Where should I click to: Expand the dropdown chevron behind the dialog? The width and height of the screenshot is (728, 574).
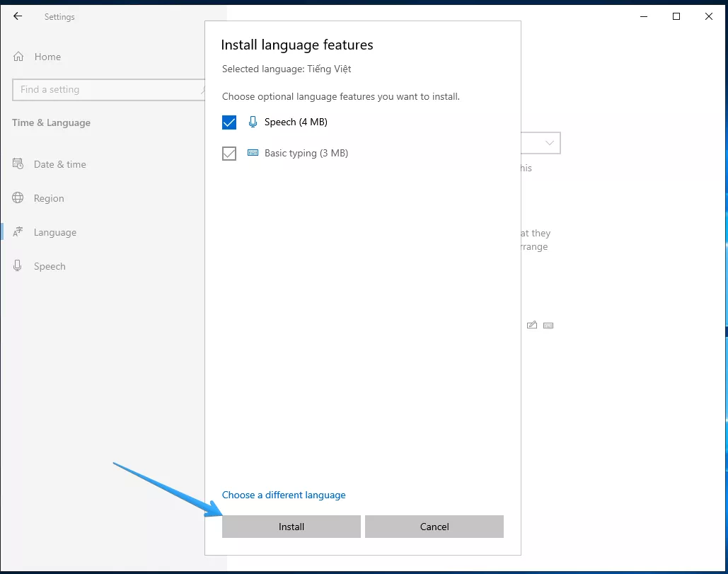coord(549,143)
